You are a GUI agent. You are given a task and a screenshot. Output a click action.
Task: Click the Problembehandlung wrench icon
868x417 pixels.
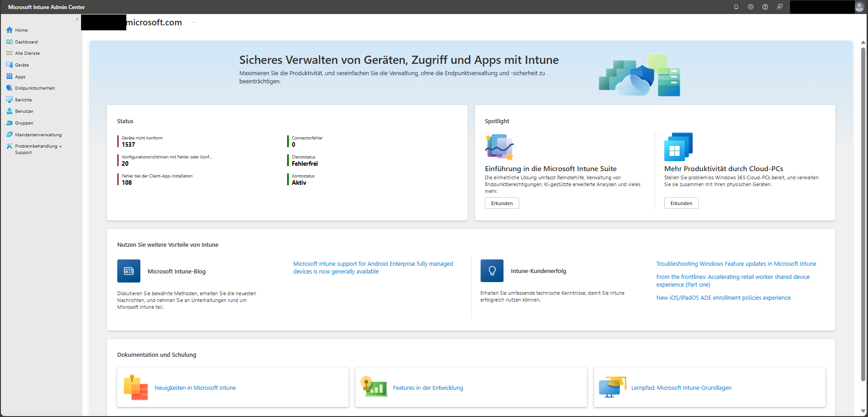[x=10, y=146]
